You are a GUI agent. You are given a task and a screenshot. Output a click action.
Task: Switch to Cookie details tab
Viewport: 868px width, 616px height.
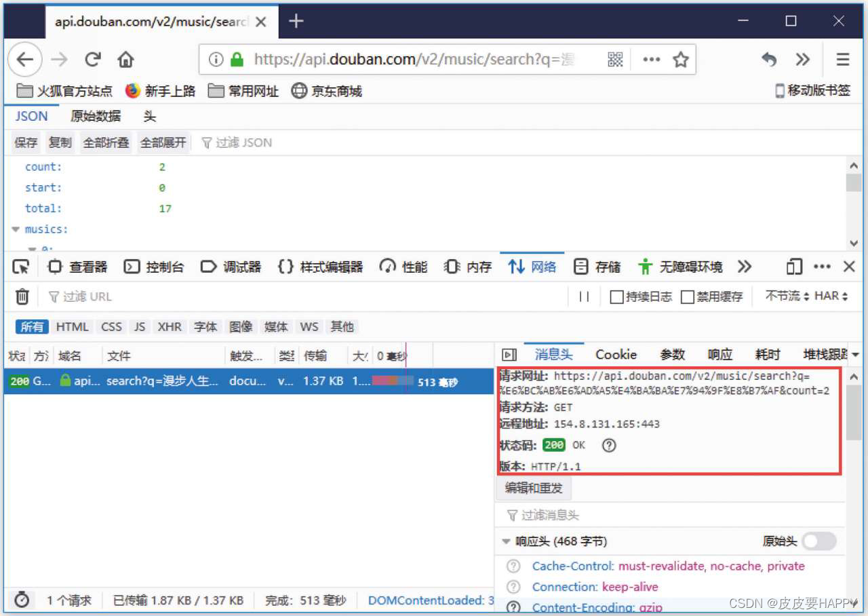point(616,354)
